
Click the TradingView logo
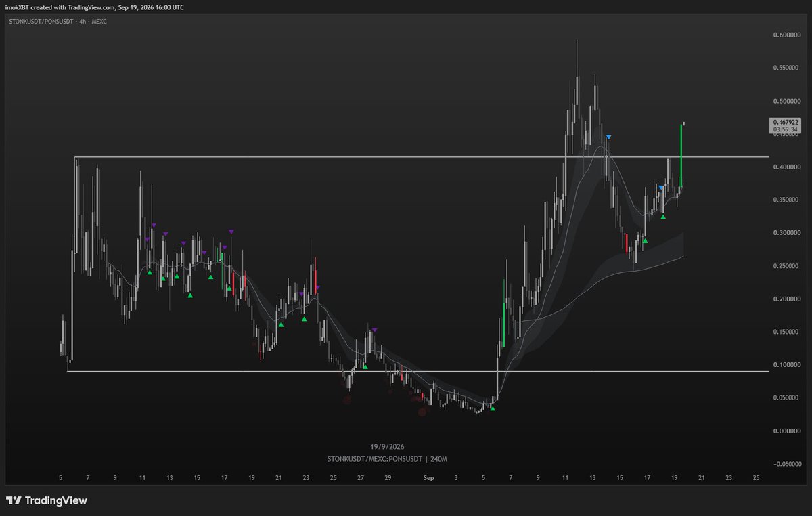tap(47, 501)
